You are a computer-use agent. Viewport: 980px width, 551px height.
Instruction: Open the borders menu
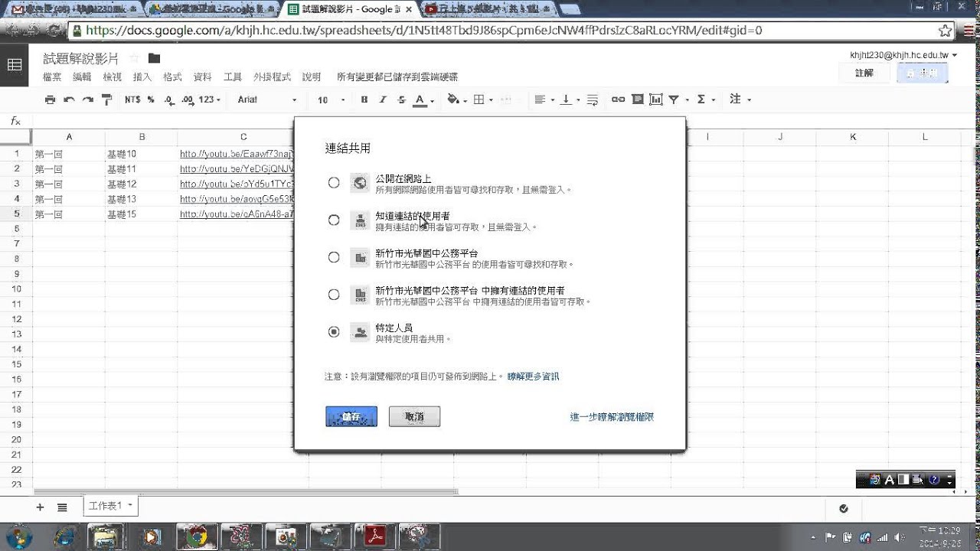click(483, 99)
